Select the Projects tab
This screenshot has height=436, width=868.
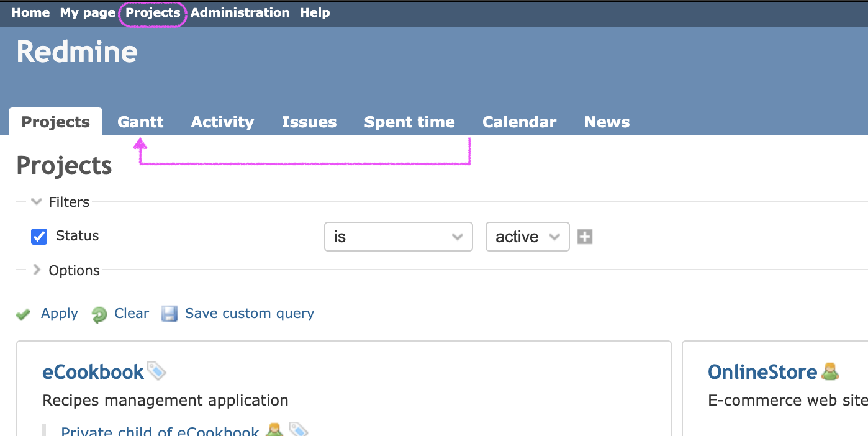pyautogui.click(x=55, y=122)
